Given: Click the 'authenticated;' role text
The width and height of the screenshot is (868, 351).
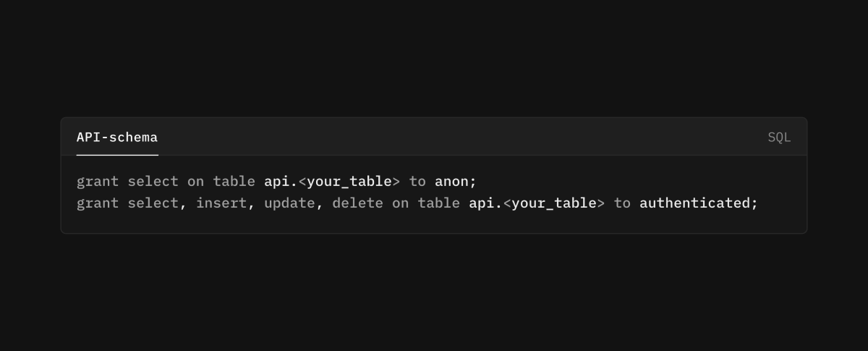Looking at the screenshot, I should pos(699,203).
